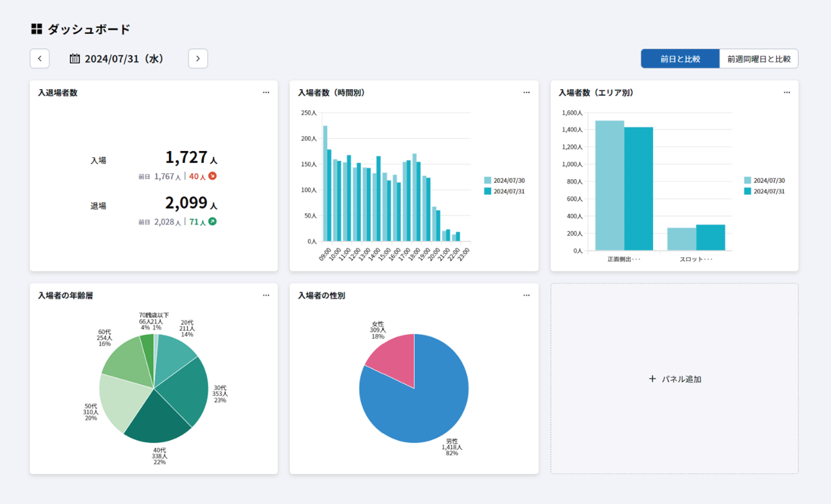This screenshot has height=504, width=831.
Task: Click the dashboard grid icon beside the title
Action: point(36,29)
